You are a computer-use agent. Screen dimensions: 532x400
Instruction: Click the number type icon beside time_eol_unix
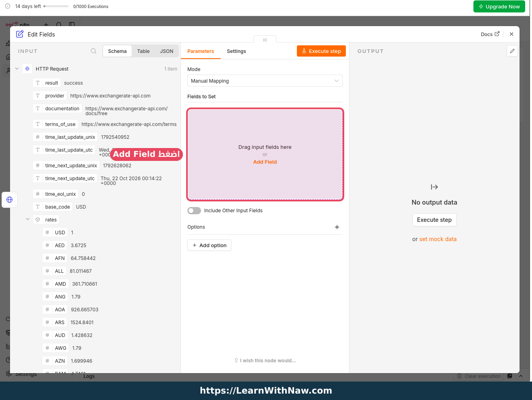pyautogui.click(x=38, y=194)
